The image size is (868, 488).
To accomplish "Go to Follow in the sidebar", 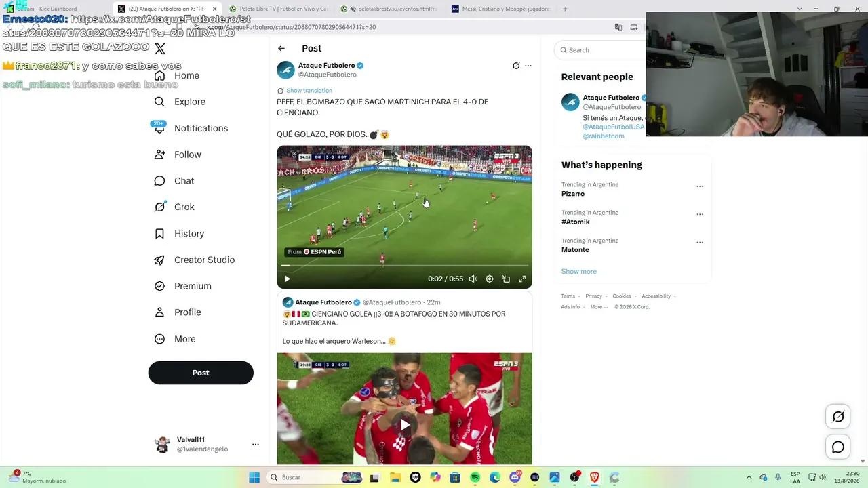I will click(178, 155).
